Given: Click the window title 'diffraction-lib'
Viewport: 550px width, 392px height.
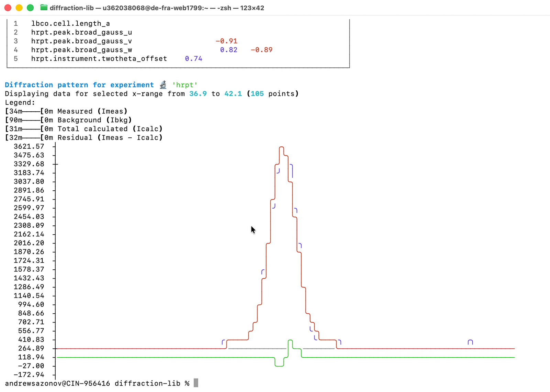Looking at the screenshot, I should pyautogui.click(x=71, y=8).
